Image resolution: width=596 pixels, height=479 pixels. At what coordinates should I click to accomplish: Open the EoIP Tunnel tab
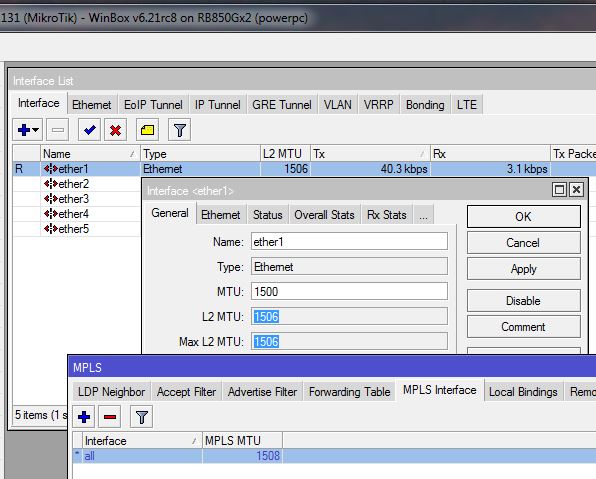(153, 105)
